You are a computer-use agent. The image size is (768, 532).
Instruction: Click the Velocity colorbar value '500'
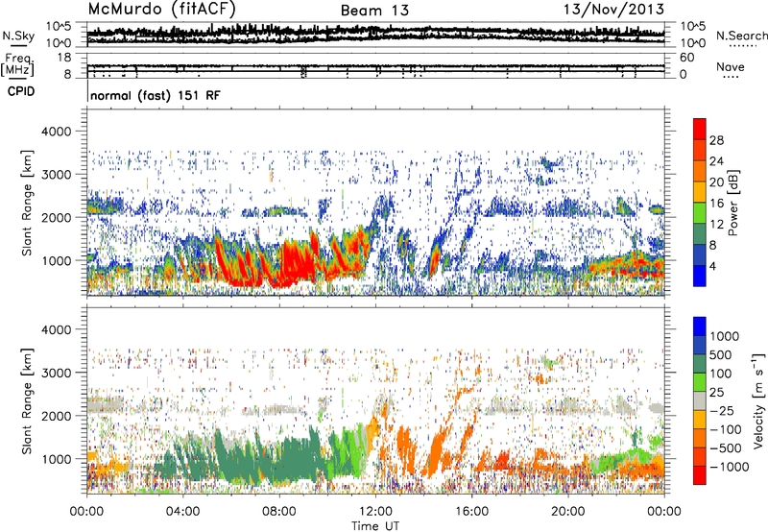click(721, 355)
